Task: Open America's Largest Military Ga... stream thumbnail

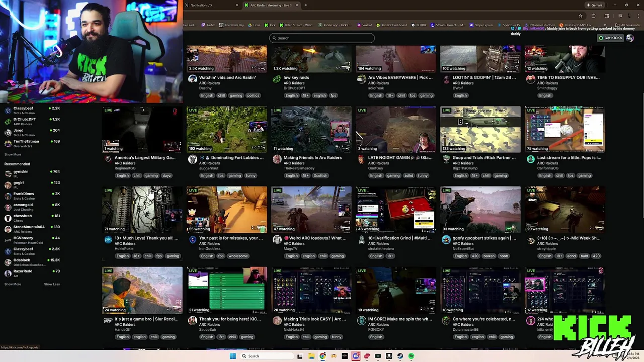Action: (142, 129)
